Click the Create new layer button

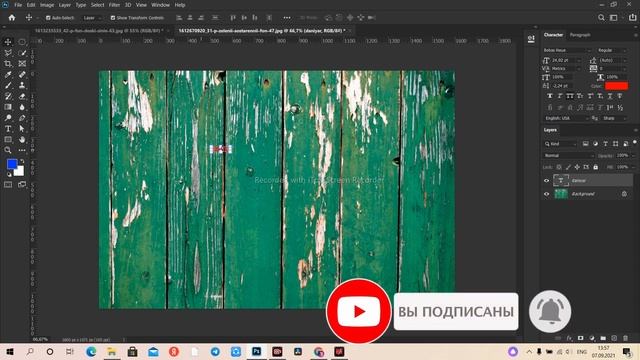click(x=614, y=338)
